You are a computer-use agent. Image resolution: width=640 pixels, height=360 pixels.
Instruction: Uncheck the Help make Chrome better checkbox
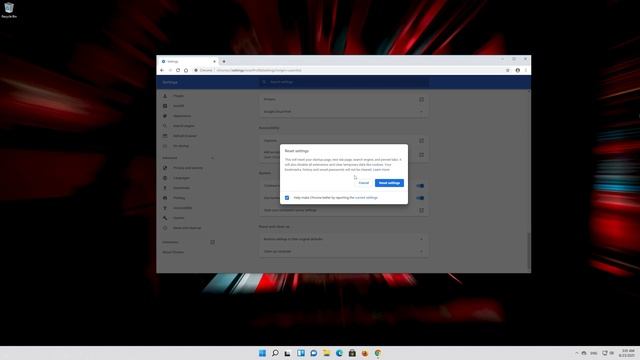click(287, 198)
